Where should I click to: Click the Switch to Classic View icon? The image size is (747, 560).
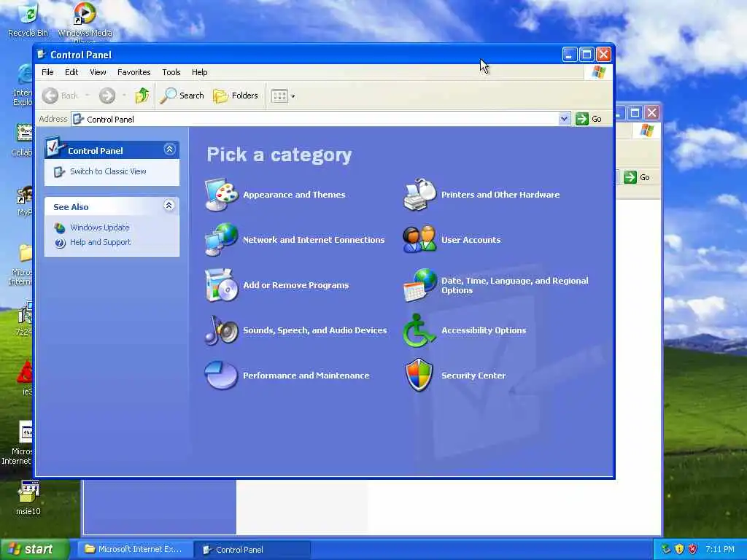(59, 172)
